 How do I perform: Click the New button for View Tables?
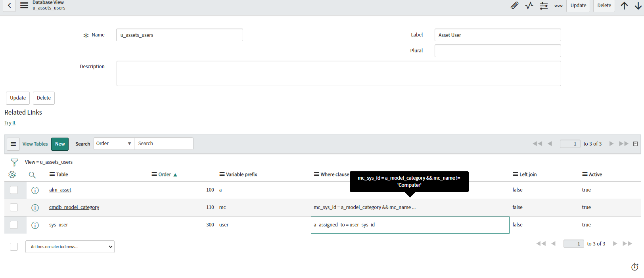(60, 144)
